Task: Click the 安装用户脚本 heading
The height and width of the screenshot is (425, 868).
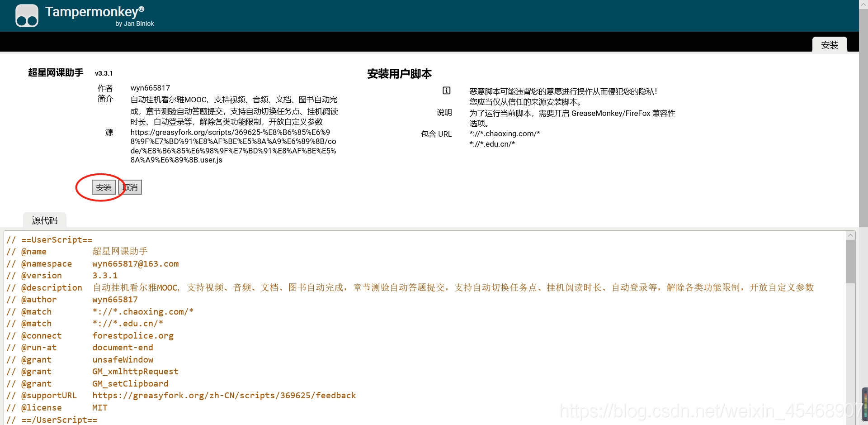Action: click(x=400, y=74)
